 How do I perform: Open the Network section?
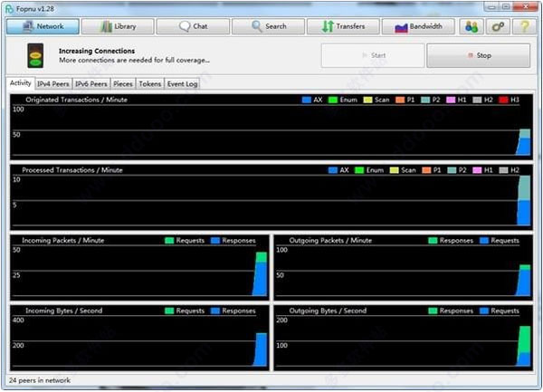point(43,26)
